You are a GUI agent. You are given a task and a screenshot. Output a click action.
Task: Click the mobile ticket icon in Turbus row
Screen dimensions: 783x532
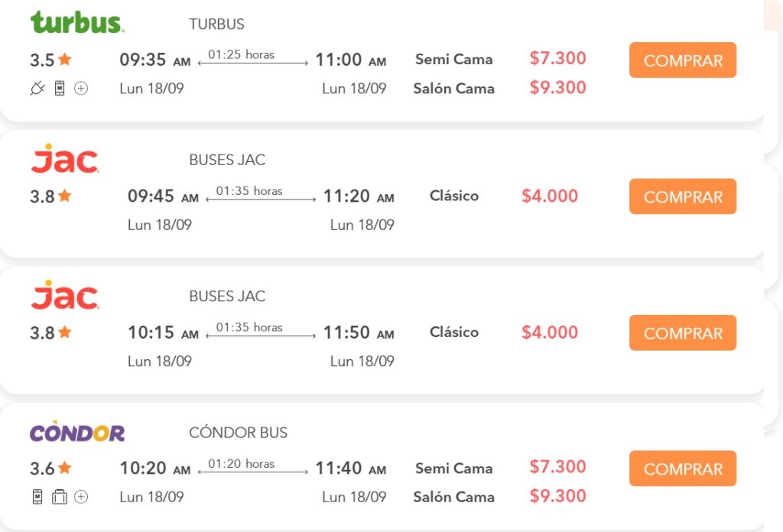click(60, 89)
